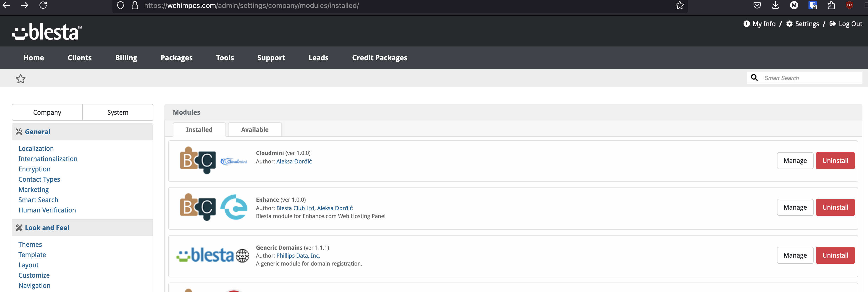Collapse the General settings section
Image resolution: width=868 pixels, height=292 pixels.
tap(37, 132)
